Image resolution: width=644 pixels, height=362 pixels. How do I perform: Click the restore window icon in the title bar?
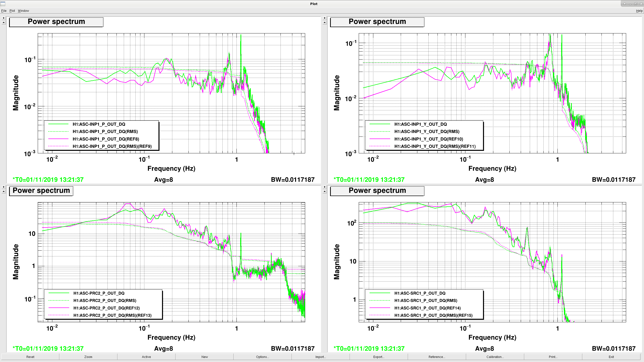[635, 4]
